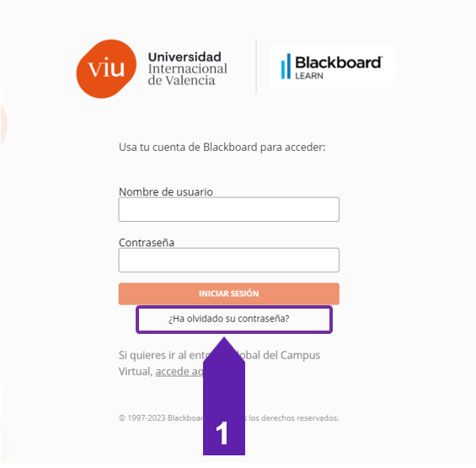Open the ¿Ha olvidado su contraseña? link
This screenshot has height=468, width=476.
229,319
